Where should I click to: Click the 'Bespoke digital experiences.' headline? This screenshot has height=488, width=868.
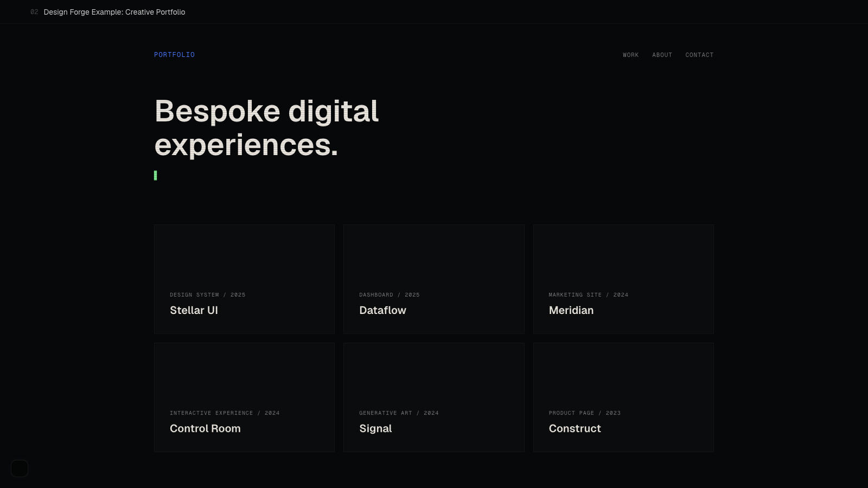[x=266, y=128]
